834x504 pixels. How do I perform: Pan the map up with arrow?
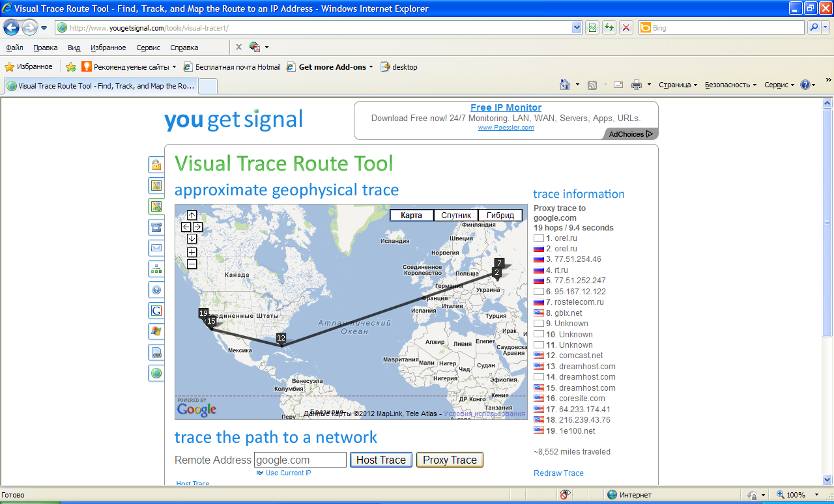pyautogui.click(x=192, y=216)
